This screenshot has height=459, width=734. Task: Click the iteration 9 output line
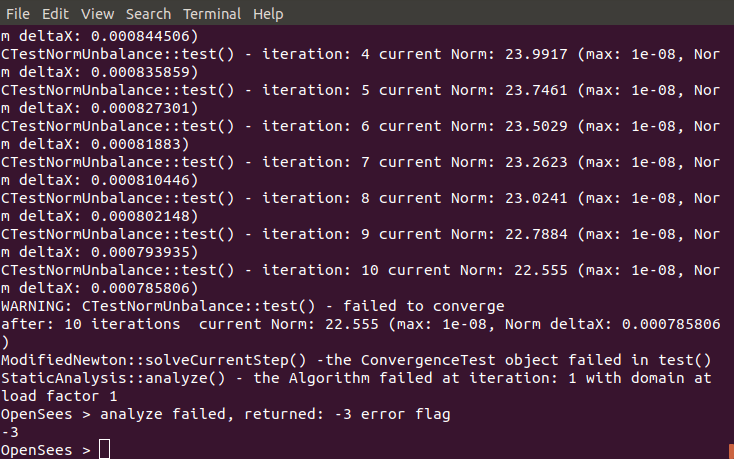360,234
